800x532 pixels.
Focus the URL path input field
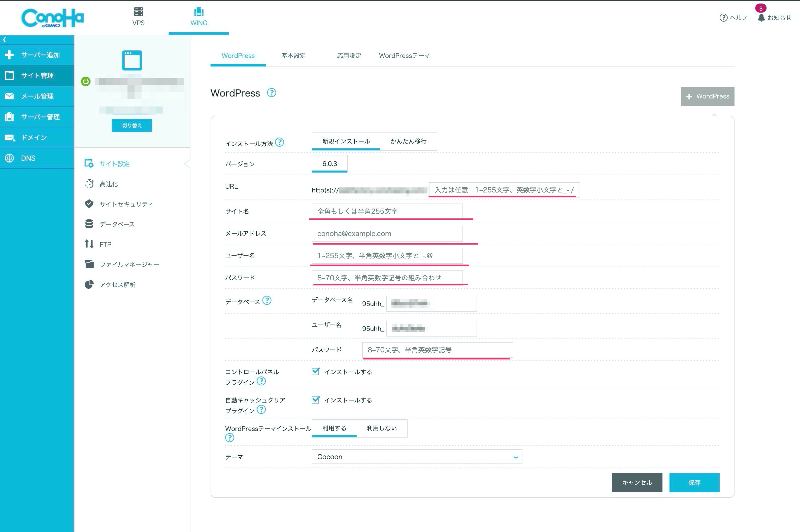504,190
